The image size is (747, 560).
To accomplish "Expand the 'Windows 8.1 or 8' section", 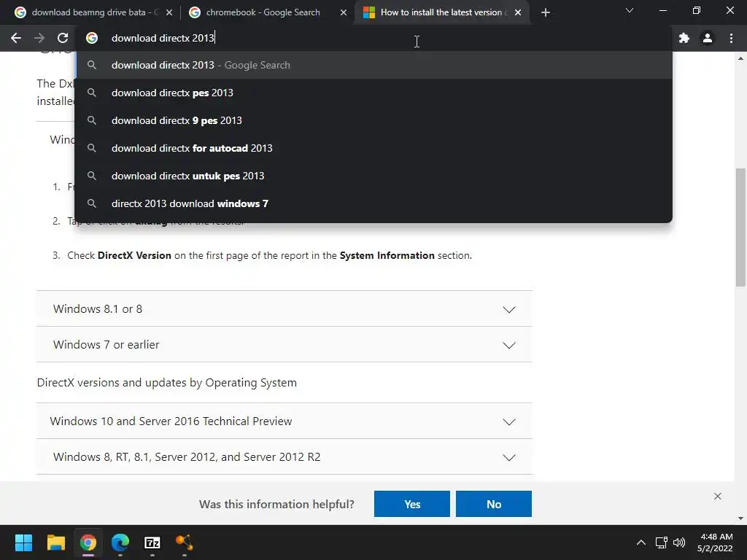I will coord(284,309).
